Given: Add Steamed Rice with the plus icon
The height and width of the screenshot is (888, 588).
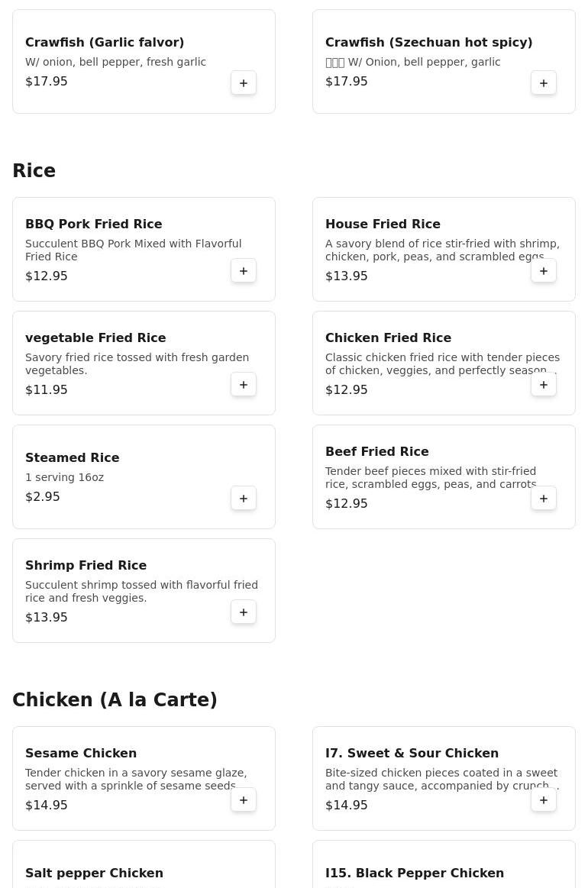Looking at the screenshot, I should (244, 499).
